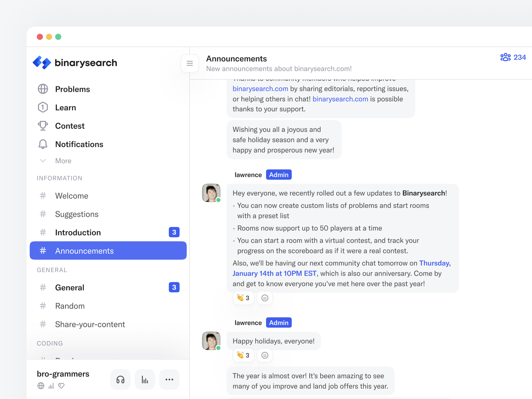Image resolution: width=532 pixels, height=399 pixels.
Task: Toggle clap reaction on Happy holidays message
Action: (x=243, y=355)
